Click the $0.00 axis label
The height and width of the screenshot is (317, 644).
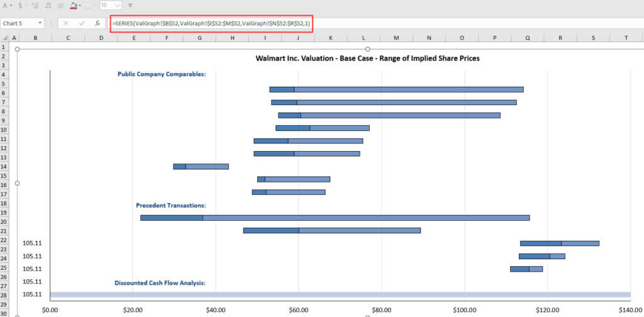click(x=50, y=309)
